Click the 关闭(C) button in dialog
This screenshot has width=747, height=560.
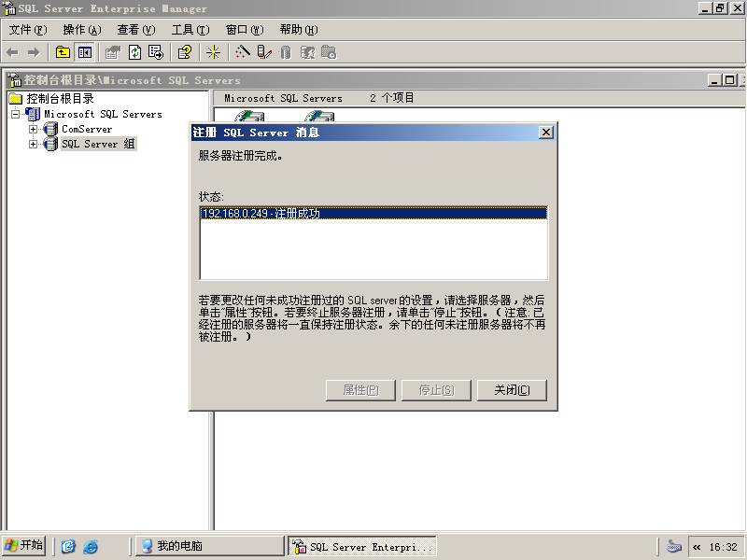(512, 390)
